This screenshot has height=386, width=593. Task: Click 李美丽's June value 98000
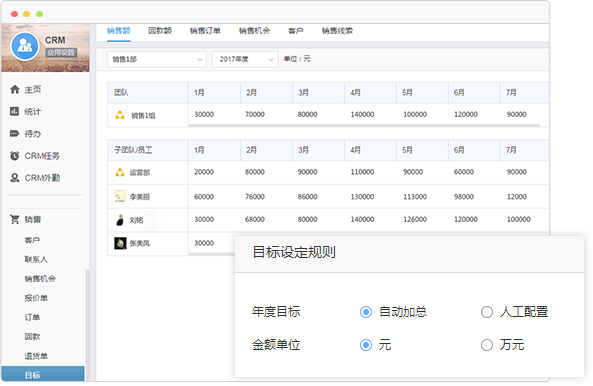pos(464,197)
